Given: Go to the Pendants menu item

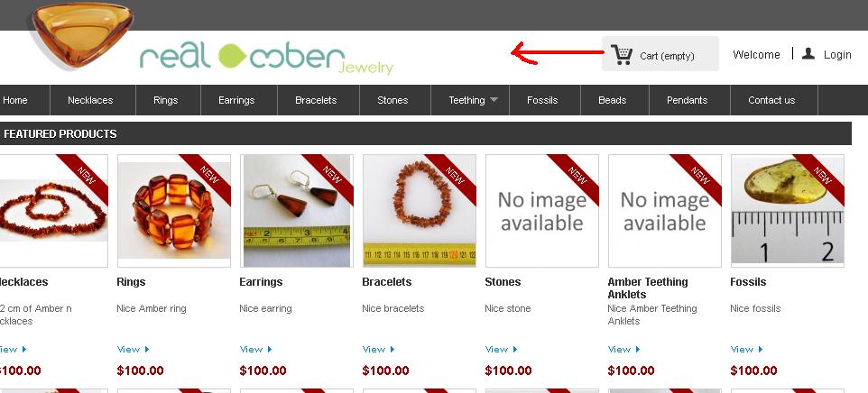Looking at the screenshot, I should [x=687, y=100].
